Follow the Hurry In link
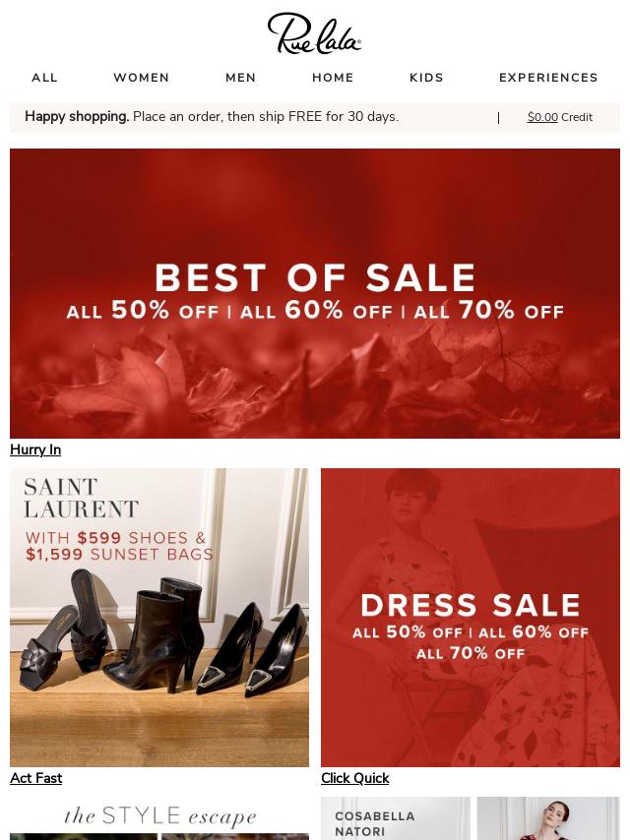Viewport: 630px width, 840px height. pos(35,450)
